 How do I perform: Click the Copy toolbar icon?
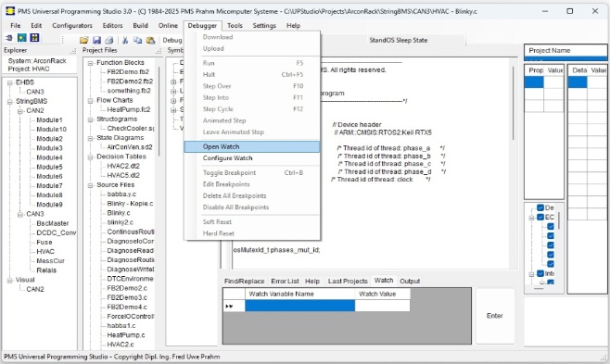138,40
